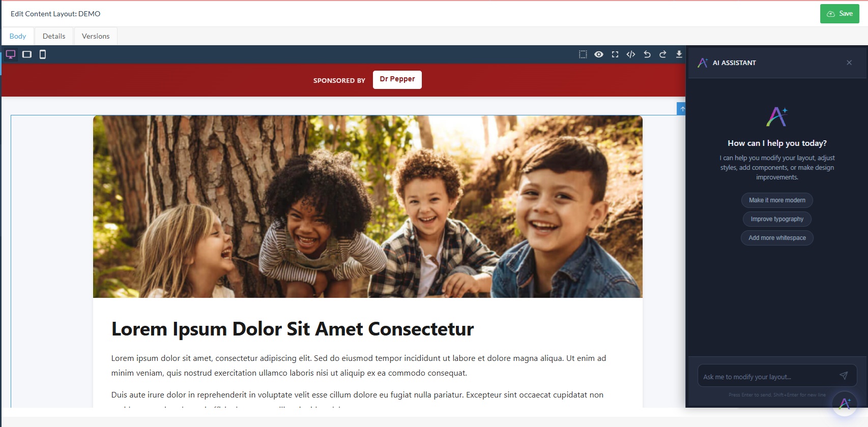Toggle component outlines in editor toolbar
The width and height of the screenshot is (868, 427).
point(583,54)
